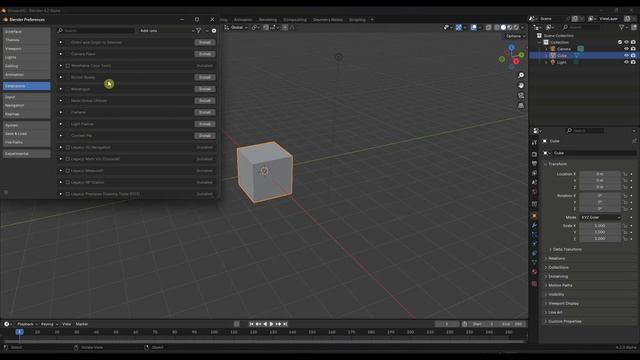This screenshot has height=360, width=640.
Task: Click the pan hand icon in viewport
Action: [521, 86]
